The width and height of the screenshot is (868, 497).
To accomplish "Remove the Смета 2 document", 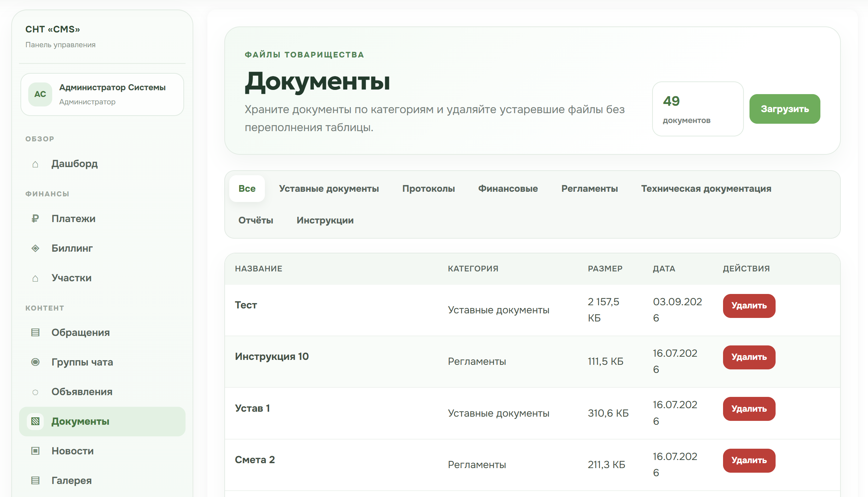I will 749,460.
